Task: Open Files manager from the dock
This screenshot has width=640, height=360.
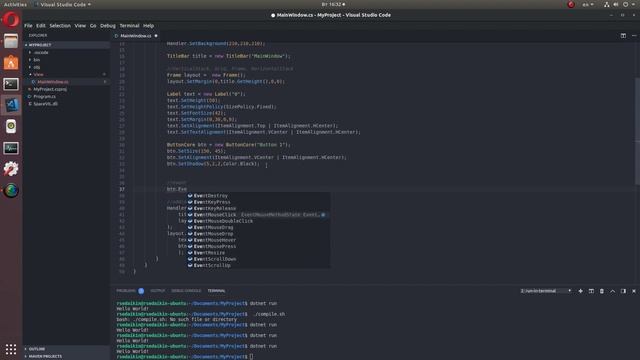Action: tap(11, 41)
